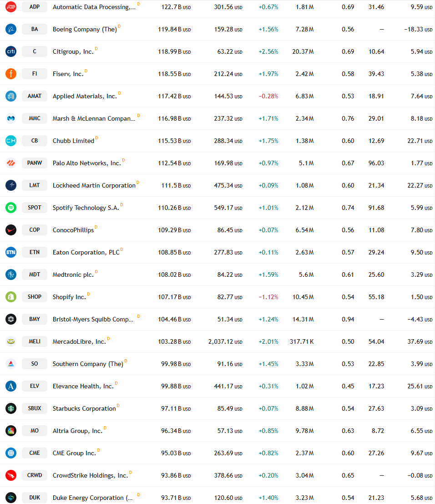Image resolution: width=435 pixels, height=504 pixels.
Task: Click the Starbucks logo icon
Action: [x=11, y=408]
